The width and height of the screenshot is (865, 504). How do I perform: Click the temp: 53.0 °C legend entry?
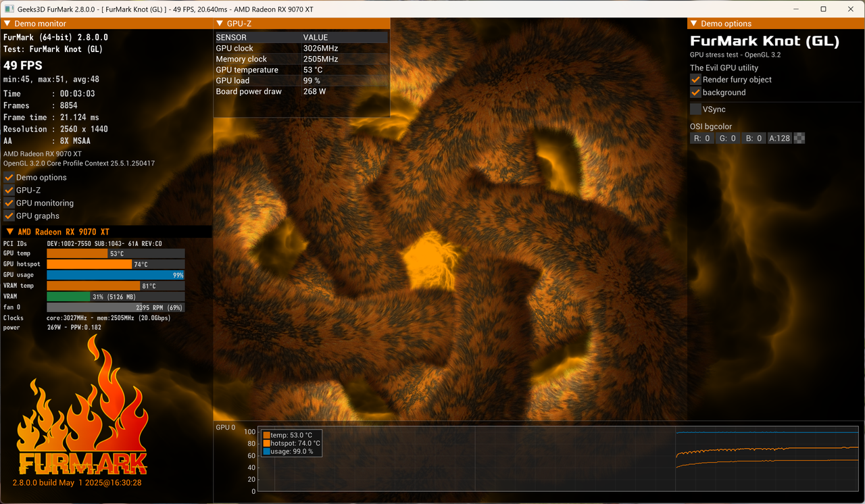(x=287, y=435)
